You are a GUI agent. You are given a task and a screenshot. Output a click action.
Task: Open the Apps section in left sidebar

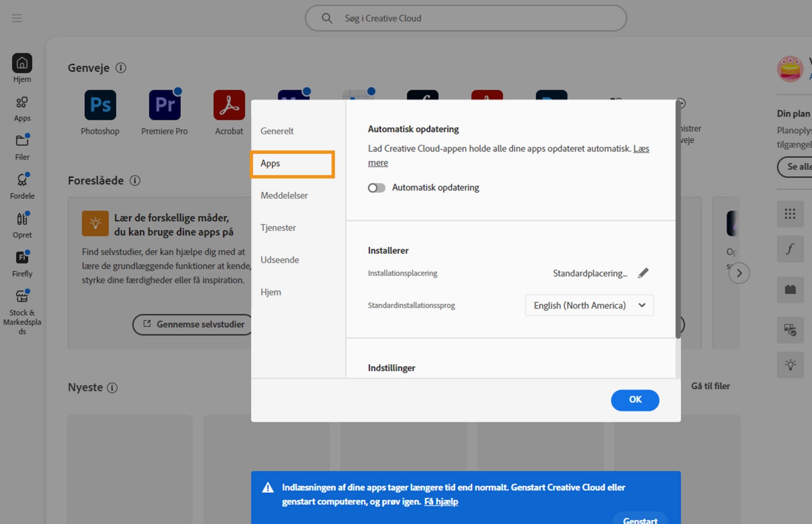(x=22, y=103)
